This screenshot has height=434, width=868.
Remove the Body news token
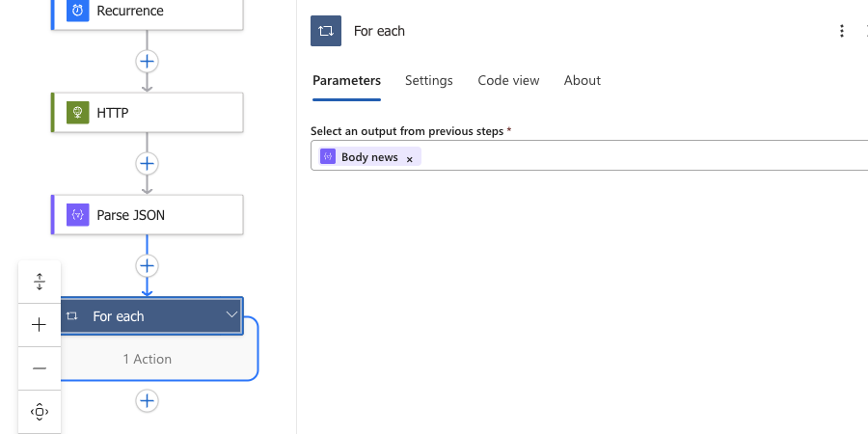coord(409,158)
